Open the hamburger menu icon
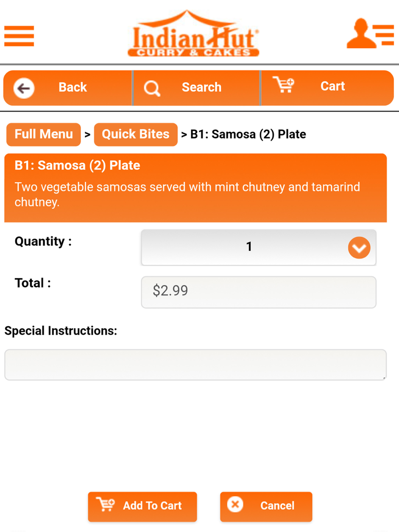The width and height of the screenshot is (399, 532). pos(19,36)
